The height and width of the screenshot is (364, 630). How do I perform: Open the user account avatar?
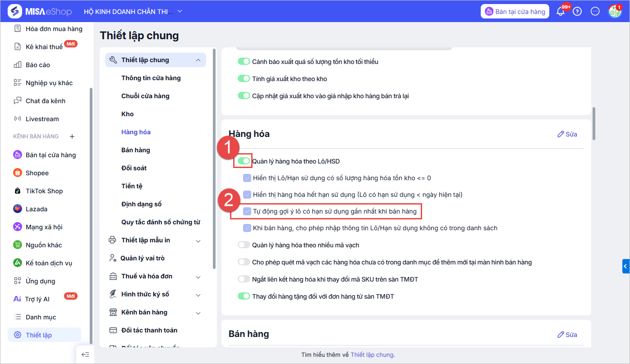[x=615, y=11]
